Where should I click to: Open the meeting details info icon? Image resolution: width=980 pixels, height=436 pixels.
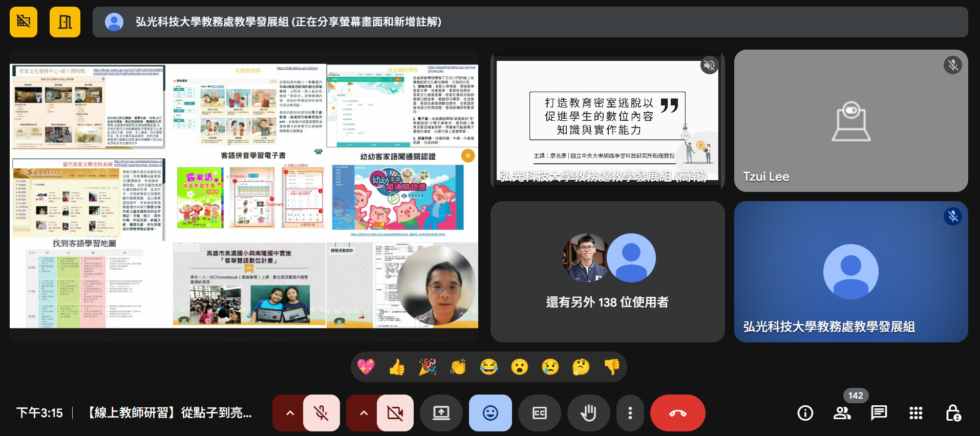pos(805,413)
